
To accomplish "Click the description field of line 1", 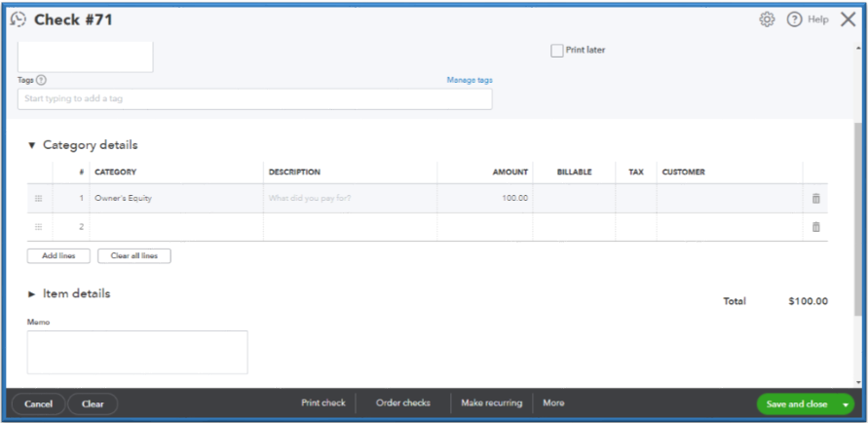I will click(x=351, y=198).
